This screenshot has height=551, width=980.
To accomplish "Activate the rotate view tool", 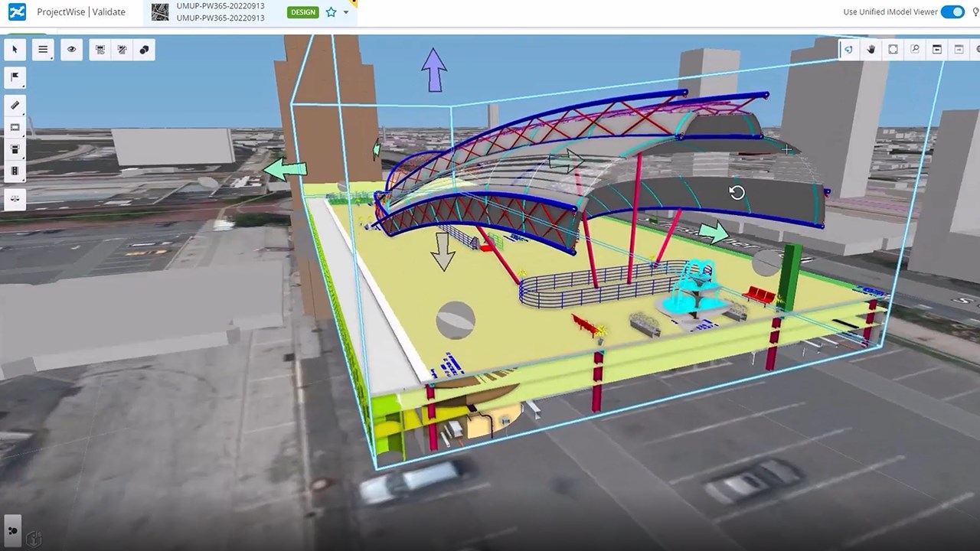I will [x=849, y=50].
